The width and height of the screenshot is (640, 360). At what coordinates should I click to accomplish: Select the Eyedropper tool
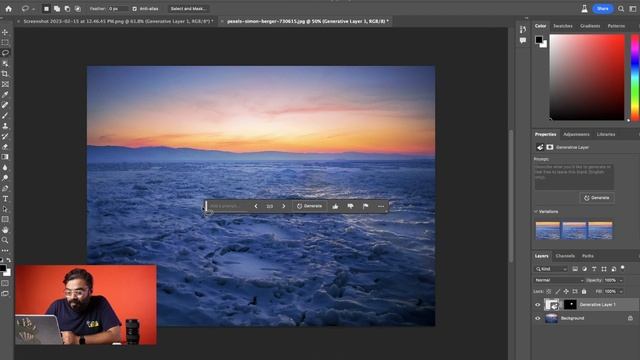[5, 94]
